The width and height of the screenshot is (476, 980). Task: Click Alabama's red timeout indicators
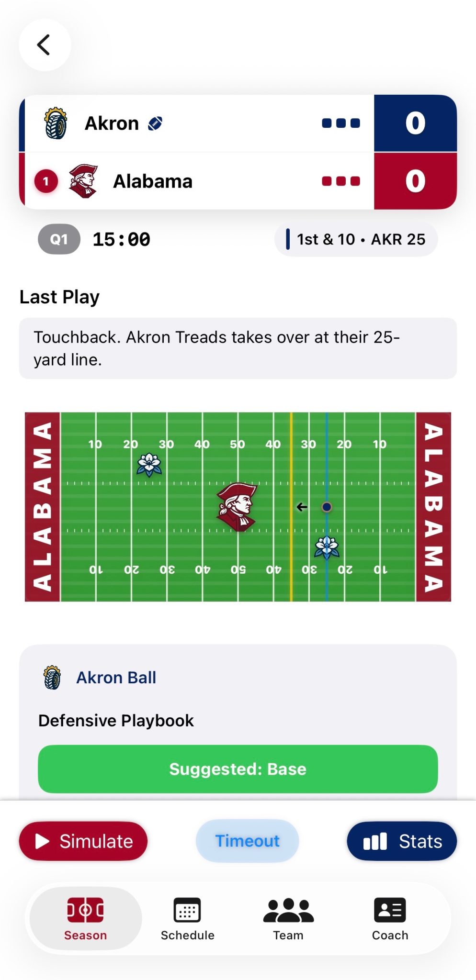[x=340, y=181]
